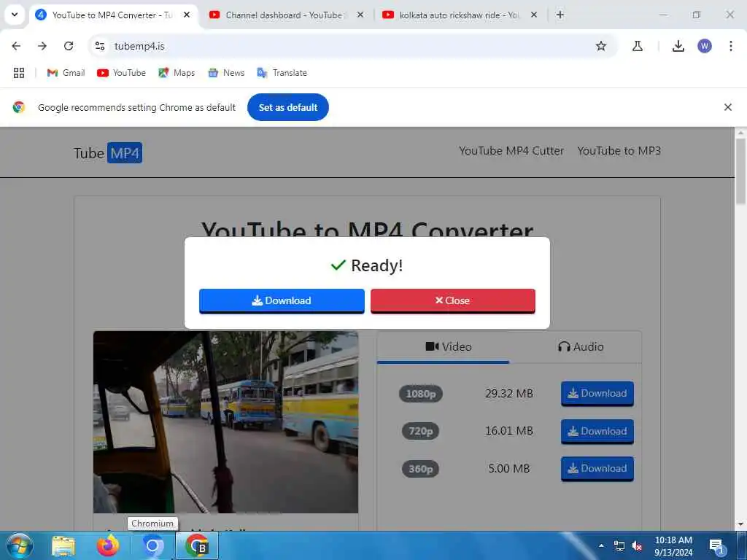Open YouTube to MP3 link
The image size is (747, 560).
click(619, 151)
